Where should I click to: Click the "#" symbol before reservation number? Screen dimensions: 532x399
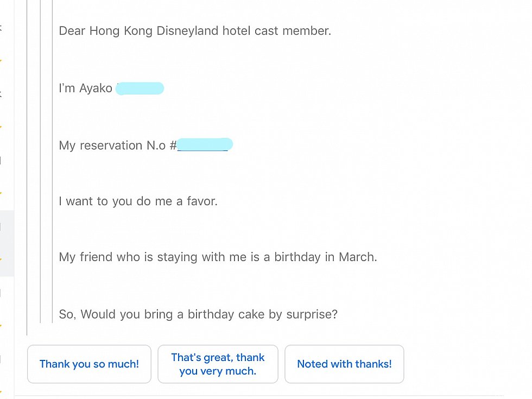coord(173,145)
